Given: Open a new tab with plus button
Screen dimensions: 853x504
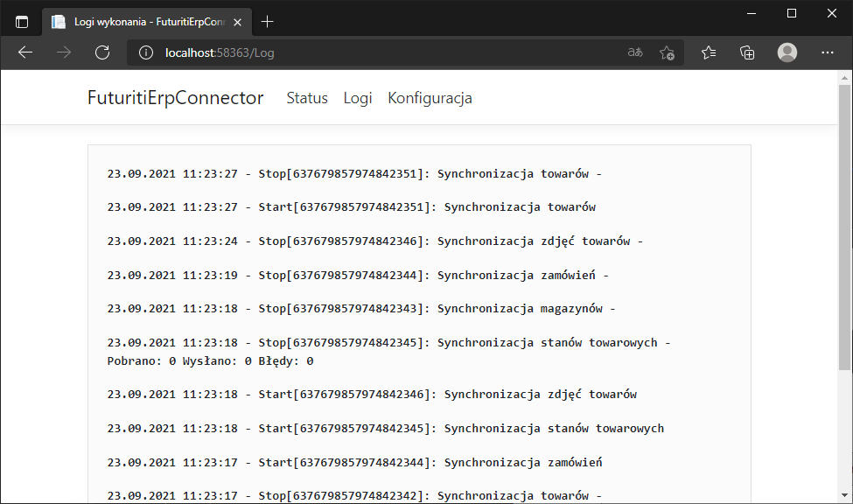Looking at the screenshot, I should click(x=268, y=22).
